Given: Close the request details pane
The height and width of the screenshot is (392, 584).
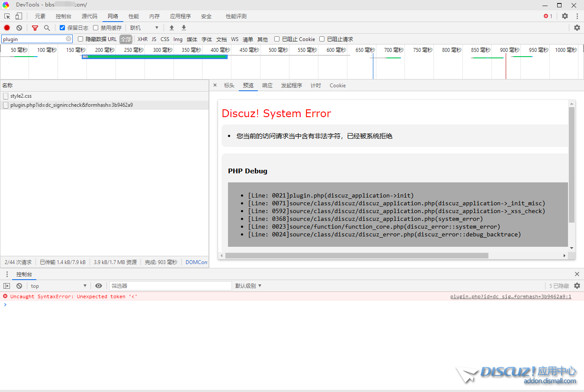Looking at the screenshot, I should pos(215,85).
